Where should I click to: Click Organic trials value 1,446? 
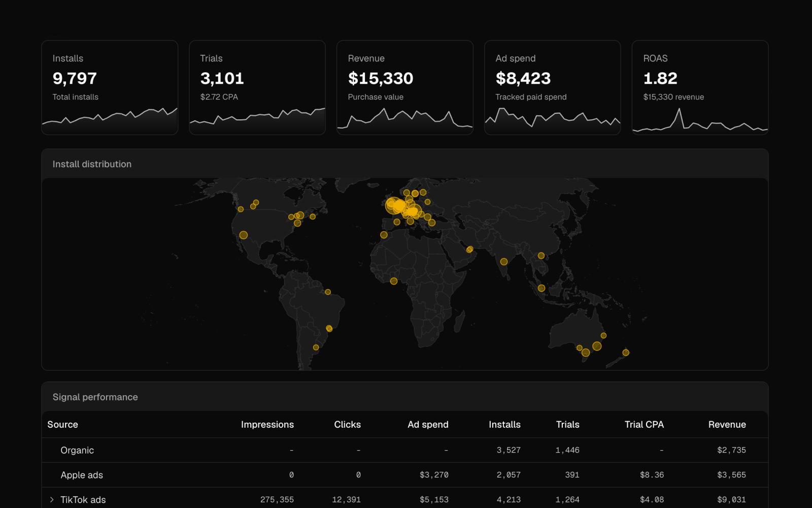click(x=567, y=450)
